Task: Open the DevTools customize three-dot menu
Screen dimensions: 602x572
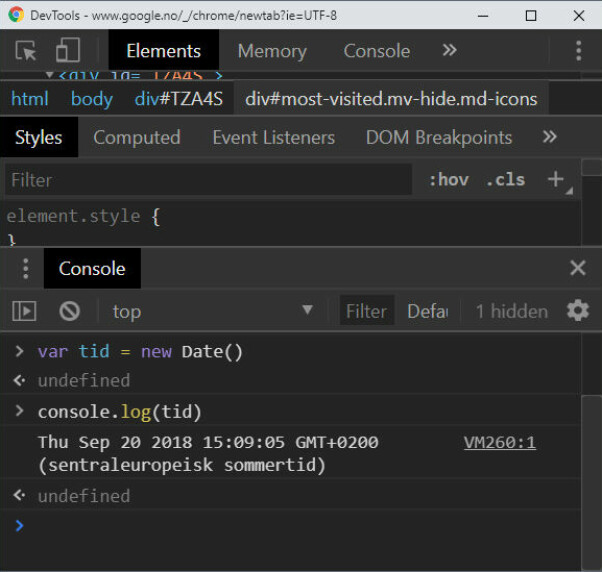Action: (579, 51)
